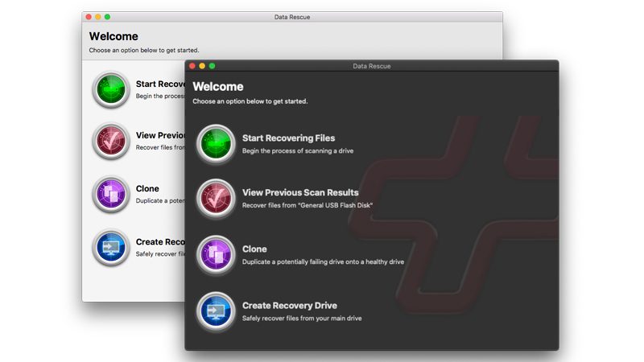Click "Duplicate a potentially failing drive" description in dark window
Viewport: 644px width, 362px height.
pos(323,261)
